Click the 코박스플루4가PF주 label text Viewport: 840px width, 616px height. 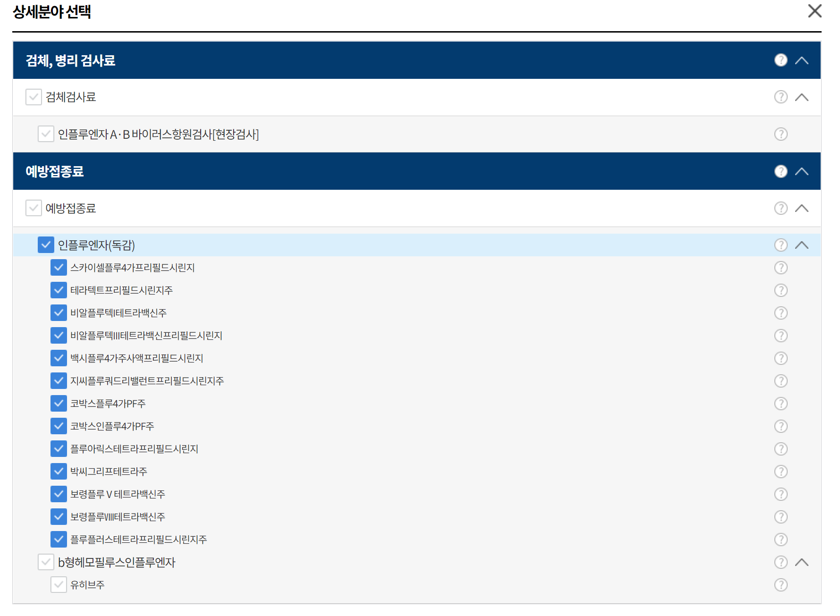coord(108,404)
